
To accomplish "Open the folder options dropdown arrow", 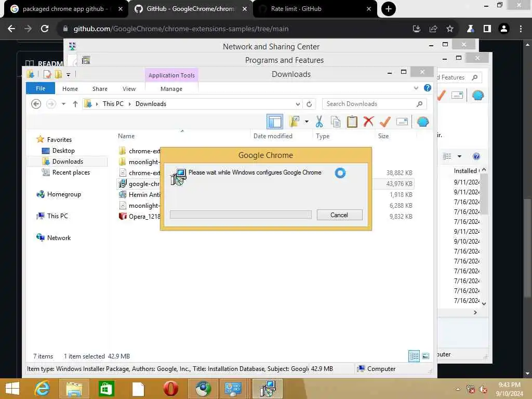I will pos(307,122).
